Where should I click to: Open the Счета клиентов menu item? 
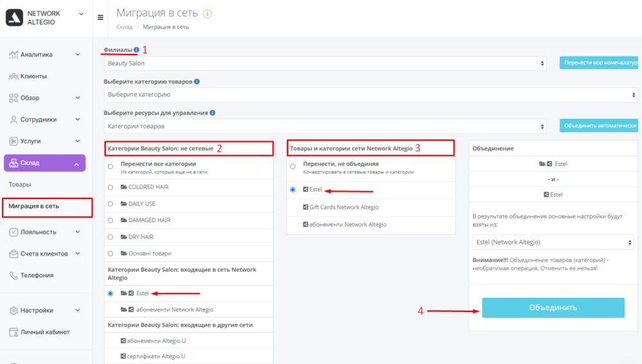pyautogui.click(x=44, y=254)
